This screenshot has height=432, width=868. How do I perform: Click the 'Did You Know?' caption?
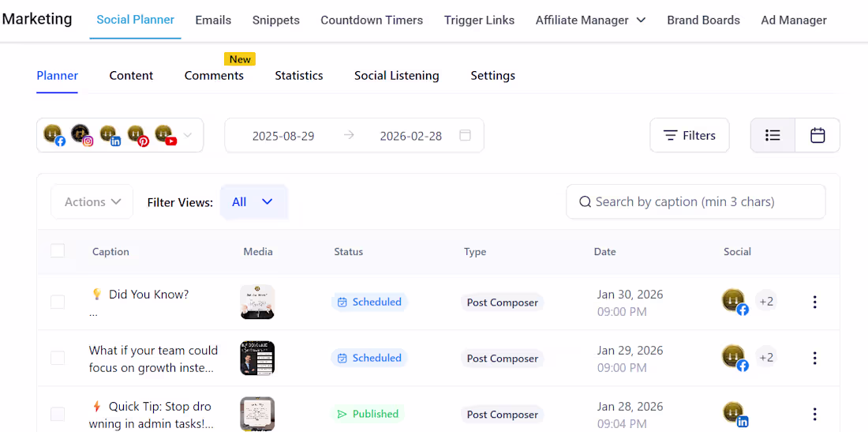(148, 294)
